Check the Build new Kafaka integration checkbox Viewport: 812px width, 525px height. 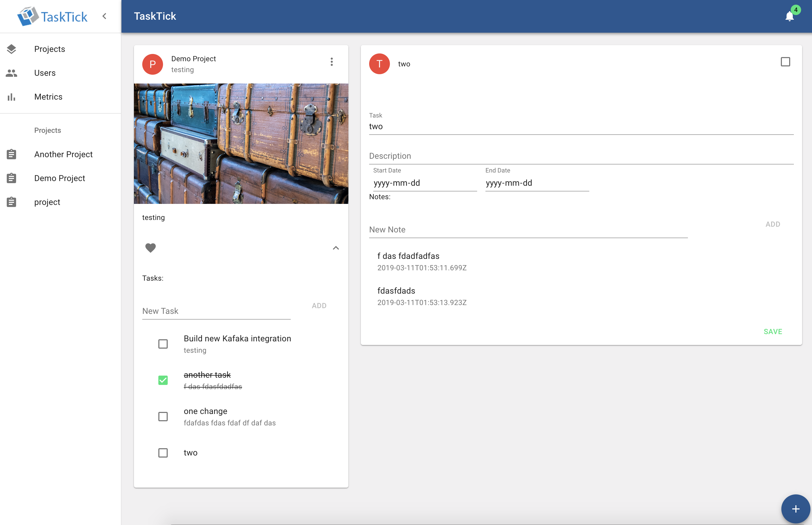163,344
